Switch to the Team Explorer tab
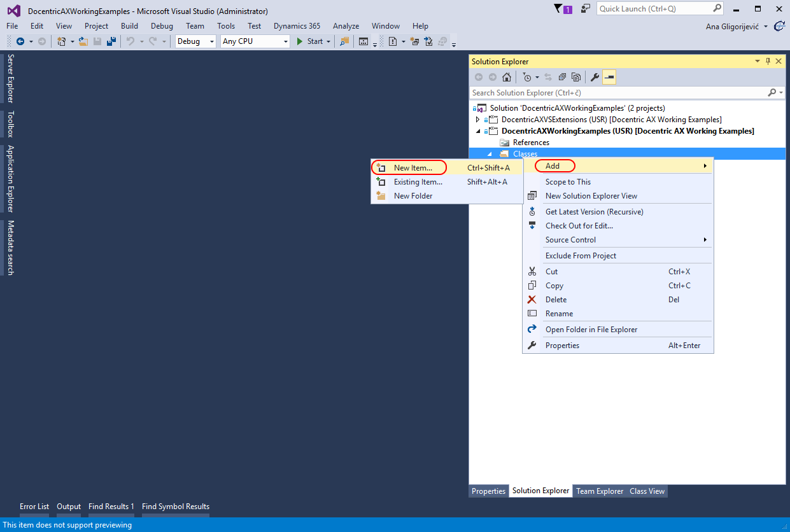790x532 pixels. coord(600,491)
